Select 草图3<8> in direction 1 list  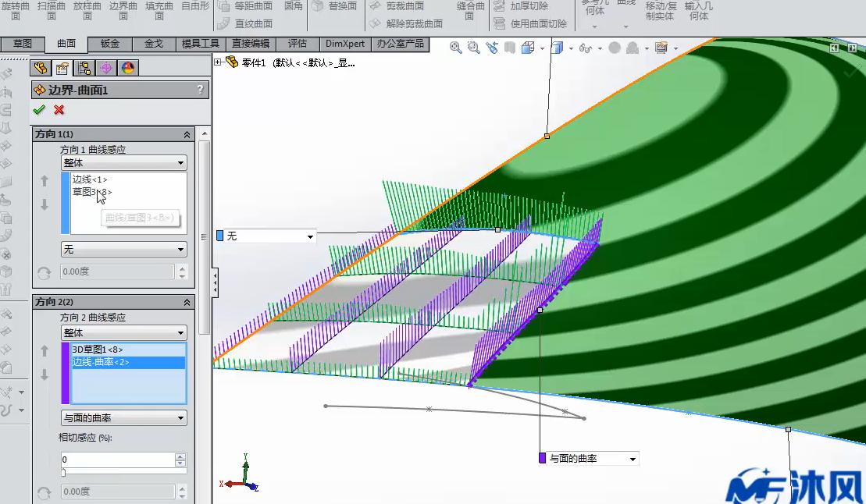pos(91,192)
